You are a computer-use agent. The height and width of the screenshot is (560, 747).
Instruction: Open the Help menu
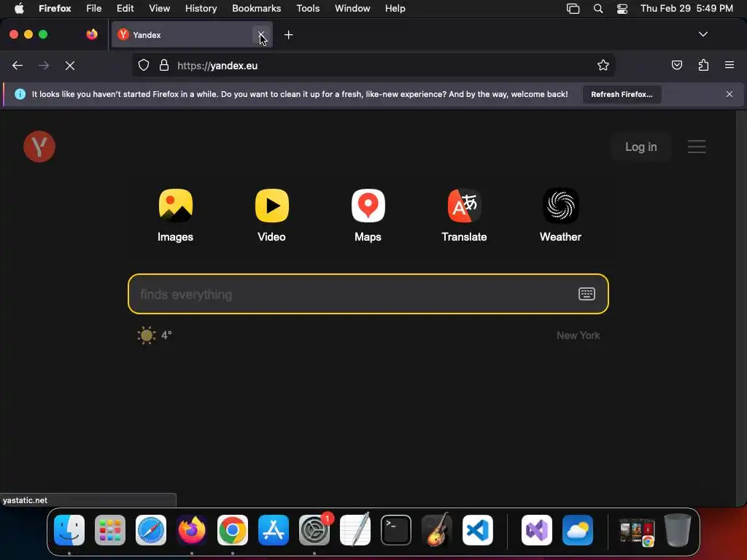click(395, 8)
